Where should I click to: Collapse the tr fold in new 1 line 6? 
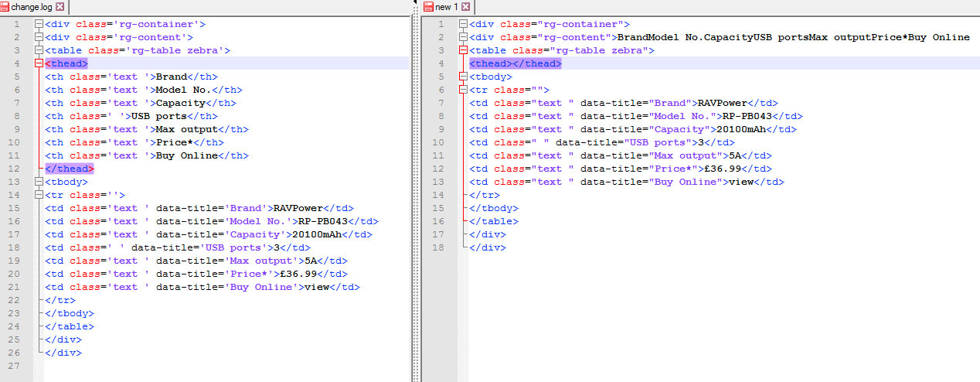pos(463,90)
